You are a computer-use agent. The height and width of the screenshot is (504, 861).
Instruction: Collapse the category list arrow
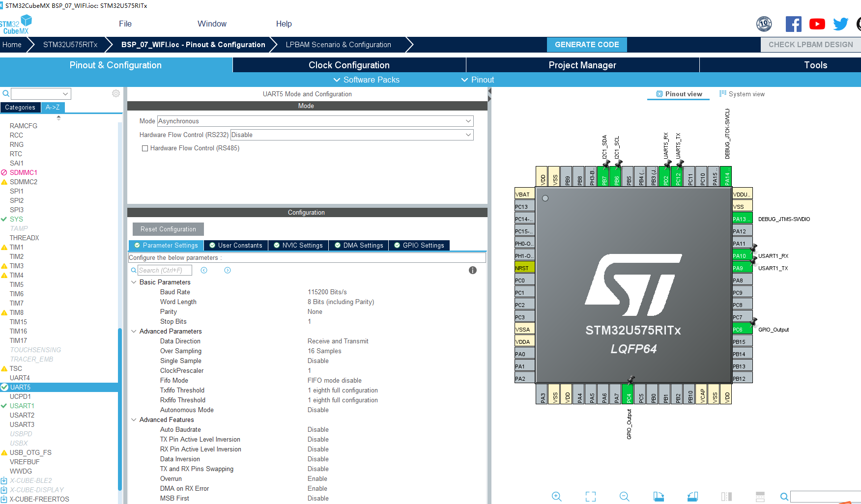click(x=58, y=118)
